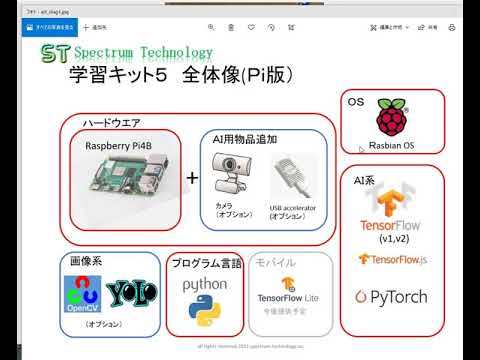This screenshot has width=480, height=360.
Task: Click the OpenCV logo
Action: tap(82, 294)
